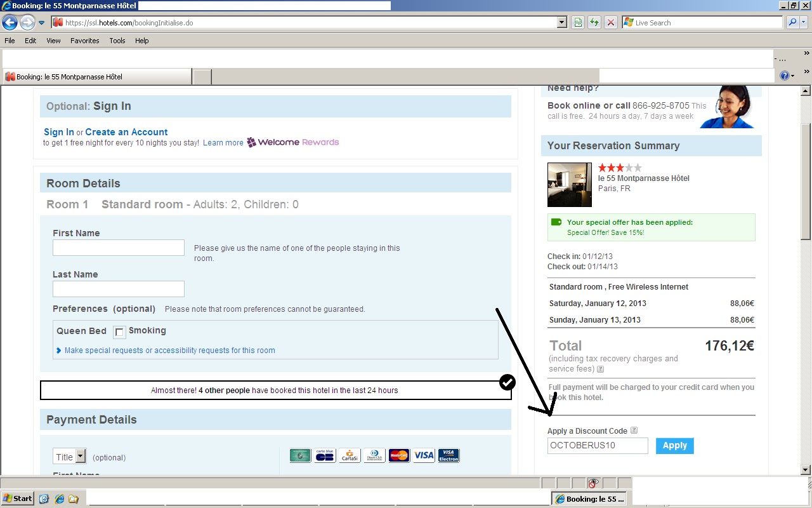Open the folder quick launch icon
Screen dimensions: 812x508
74,498
